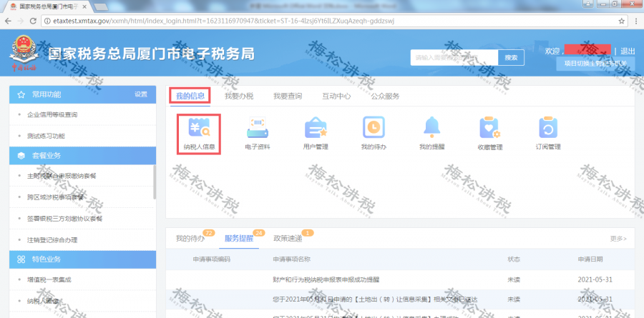Reload the page with refresh icon
The width and height of the screenshot is (644, 318).
coord(33,21)
